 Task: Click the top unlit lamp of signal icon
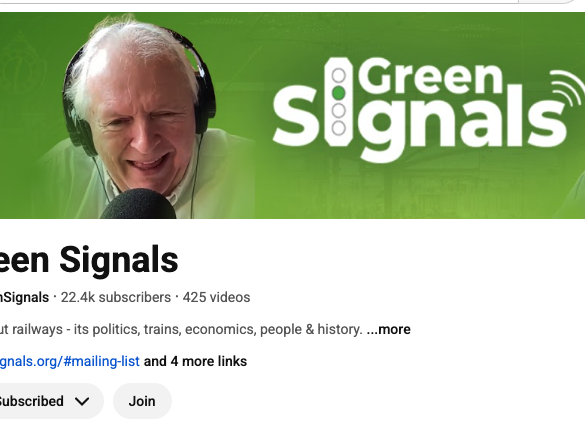338,75
